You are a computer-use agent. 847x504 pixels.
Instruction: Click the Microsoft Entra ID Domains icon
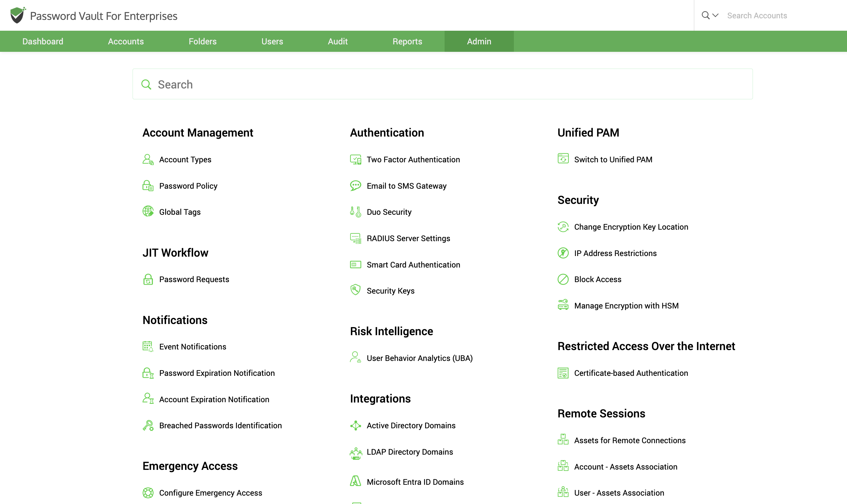tap(356, 481)
